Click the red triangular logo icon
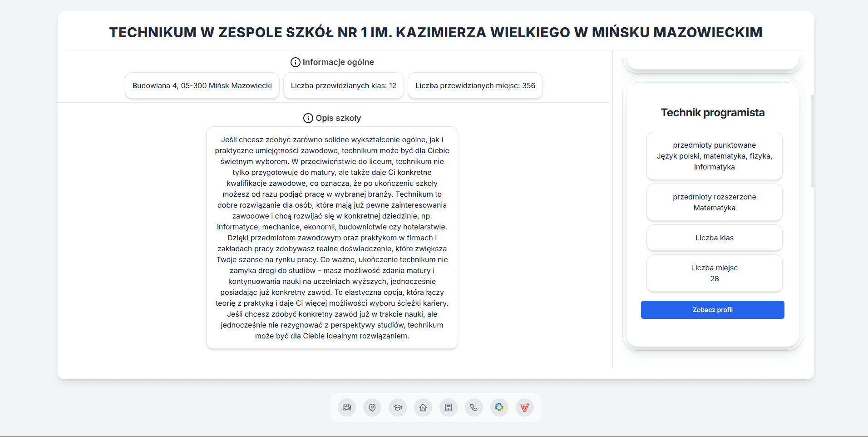 tap(525, 407)
